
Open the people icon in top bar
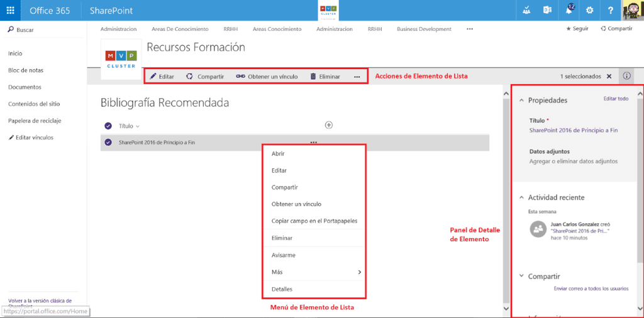(526, 11)
